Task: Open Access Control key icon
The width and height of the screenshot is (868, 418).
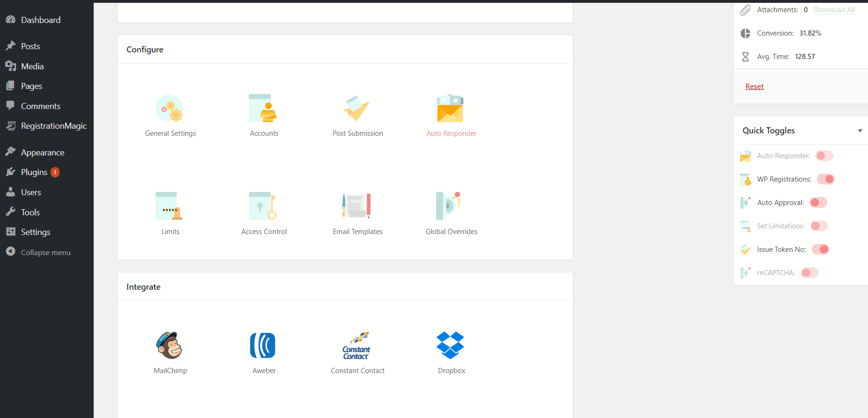Action: (263, 206)
